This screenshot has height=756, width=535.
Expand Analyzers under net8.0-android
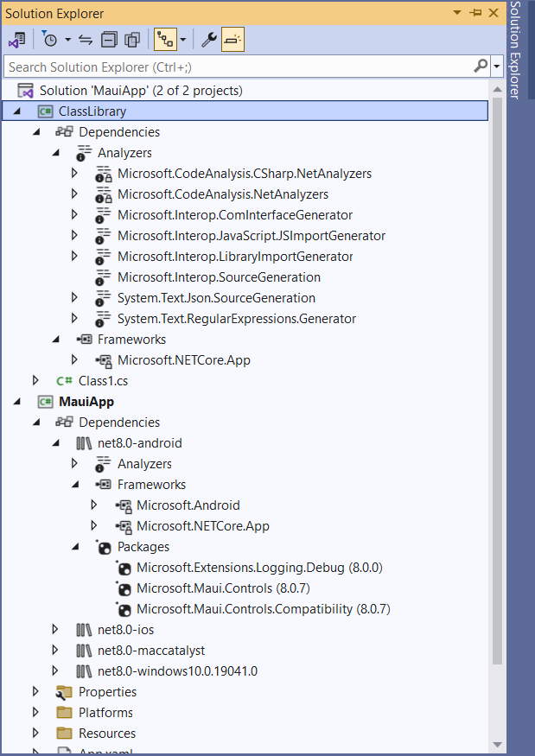(74, 463)
